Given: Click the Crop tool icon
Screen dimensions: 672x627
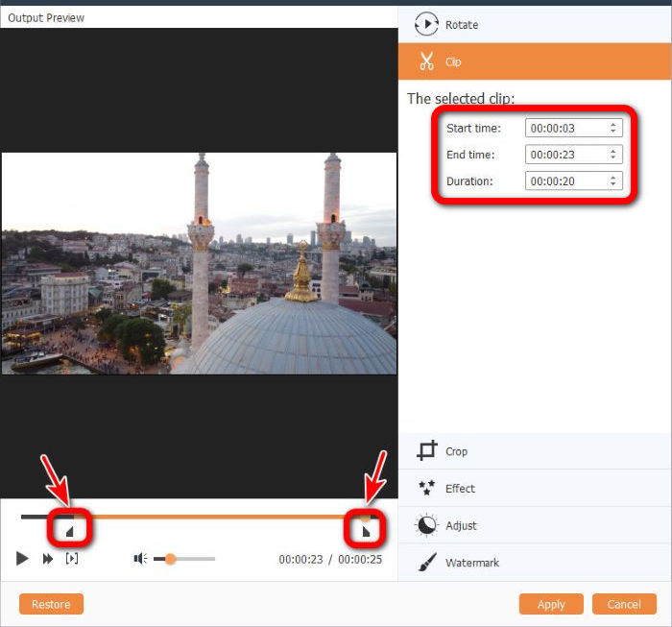Looking at the screenshot, I should click(427, 450).
